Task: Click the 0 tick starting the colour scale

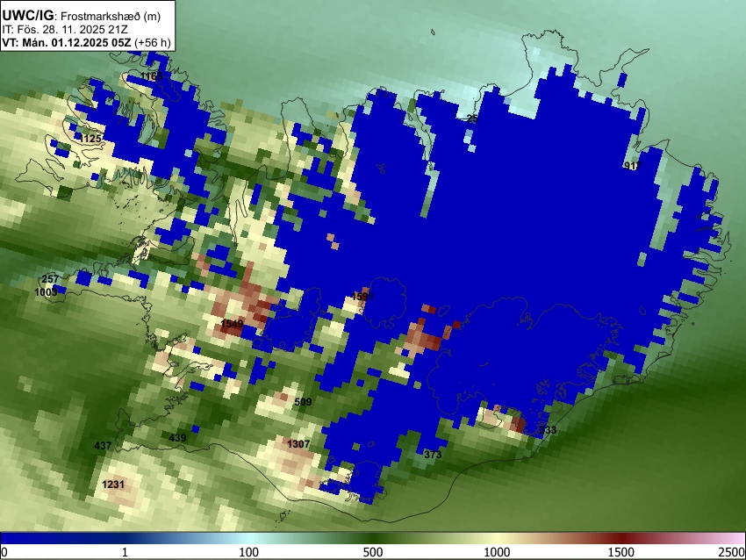Action: (4, 552)
